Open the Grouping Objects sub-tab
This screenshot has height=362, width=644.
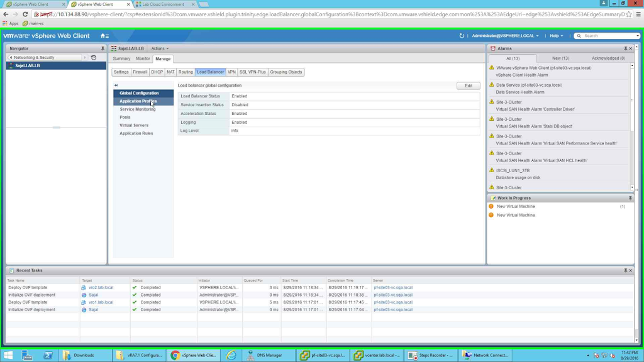(286, 72)
